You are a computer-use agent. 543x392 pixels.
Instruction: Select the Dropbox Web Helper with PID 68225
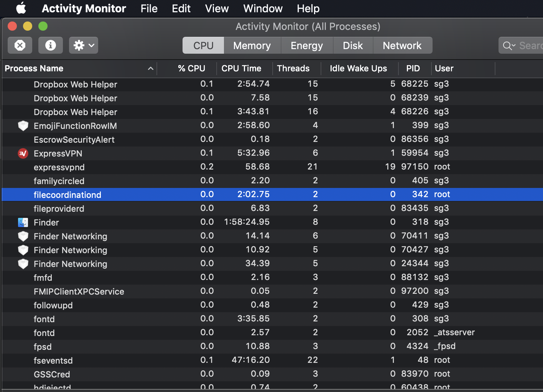point(272,84)
